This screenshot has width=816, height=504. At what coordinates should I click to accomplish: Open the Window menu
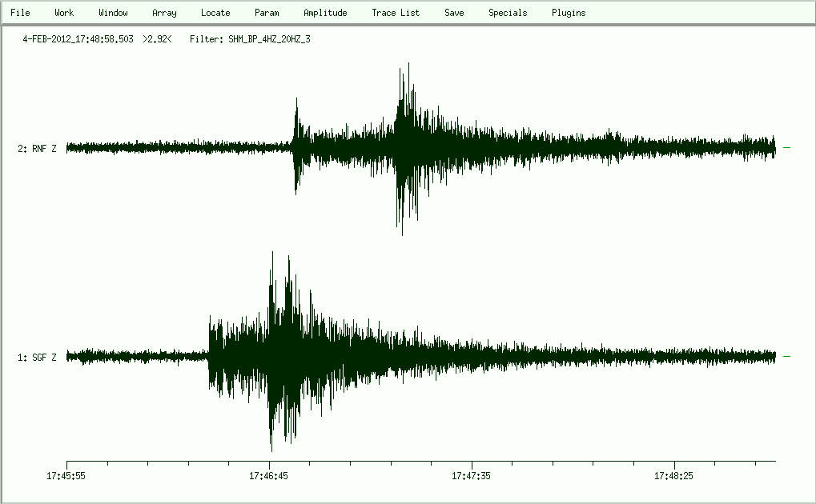(113, 13)
